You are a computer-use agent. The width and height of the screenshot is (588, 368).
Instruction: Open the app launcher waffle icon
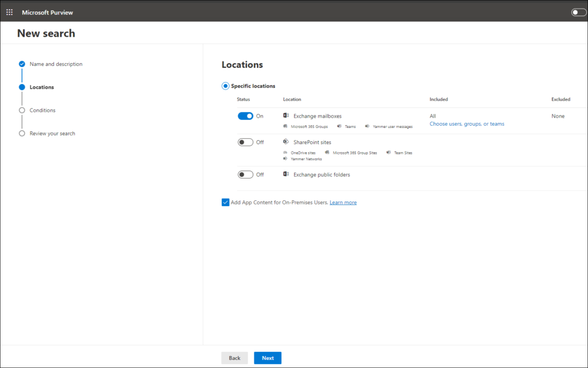(9, 13)
